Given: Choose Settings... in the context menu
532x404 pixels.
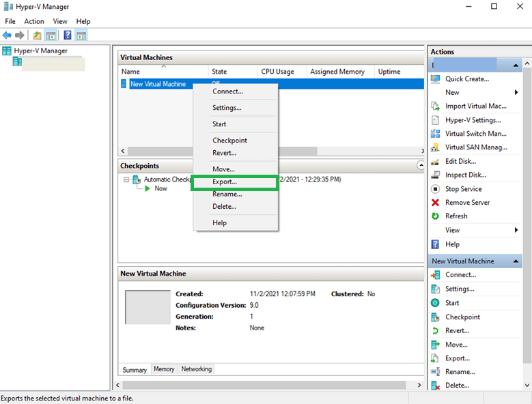Looking at the screenshot, I should [236, 108].
